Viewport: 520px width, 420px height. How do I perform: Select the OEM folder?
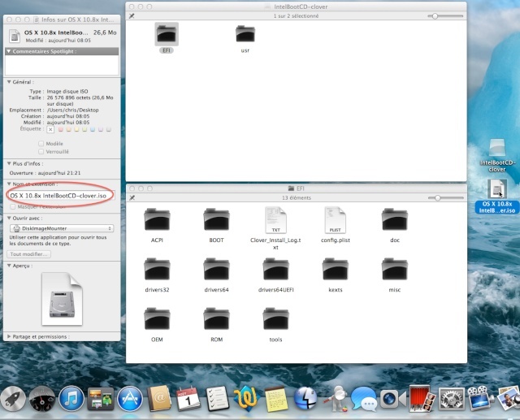[157, 319]
